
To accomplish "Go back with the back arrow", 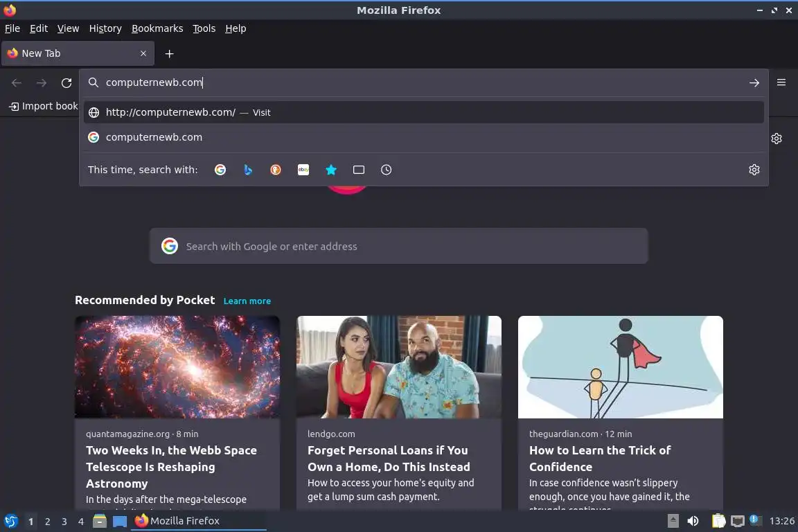I will tap(17, 82).
